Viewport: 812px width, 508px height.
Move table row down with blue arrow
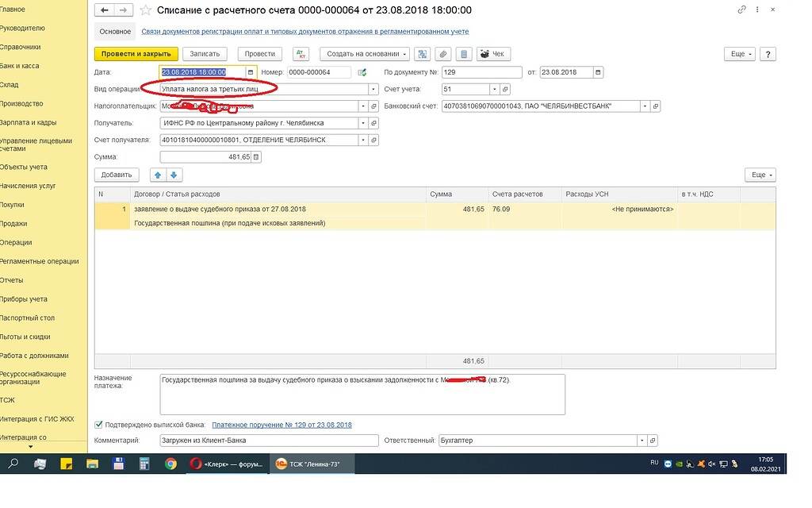[x=174, y=175]
